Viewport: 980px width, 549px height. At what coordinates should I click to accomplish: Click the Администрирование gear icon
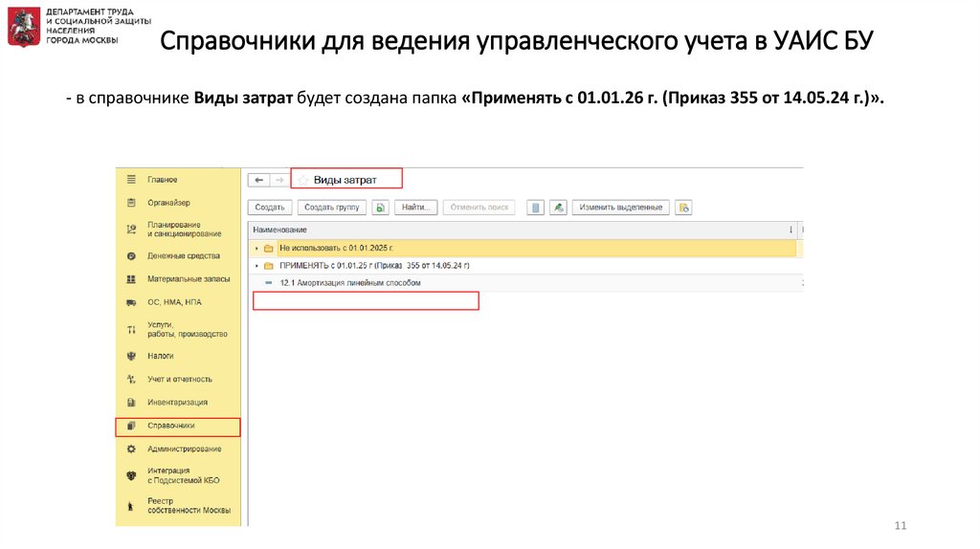pos(131,449)
